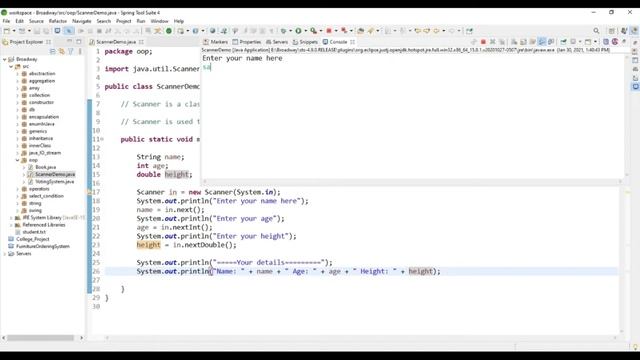The height and width of the screenshot is (360, 640).
Task: Close the ScannerDemo.java editor tab
Action: 141,42
